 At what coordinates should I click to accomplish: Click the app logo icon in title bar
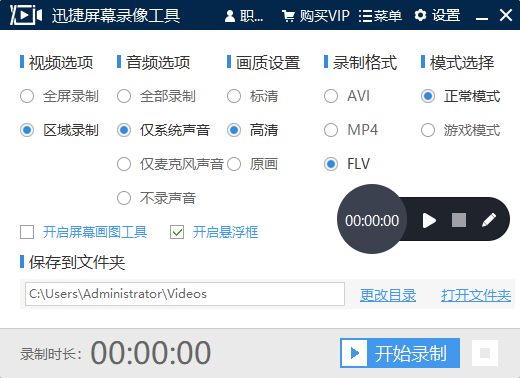26,15
